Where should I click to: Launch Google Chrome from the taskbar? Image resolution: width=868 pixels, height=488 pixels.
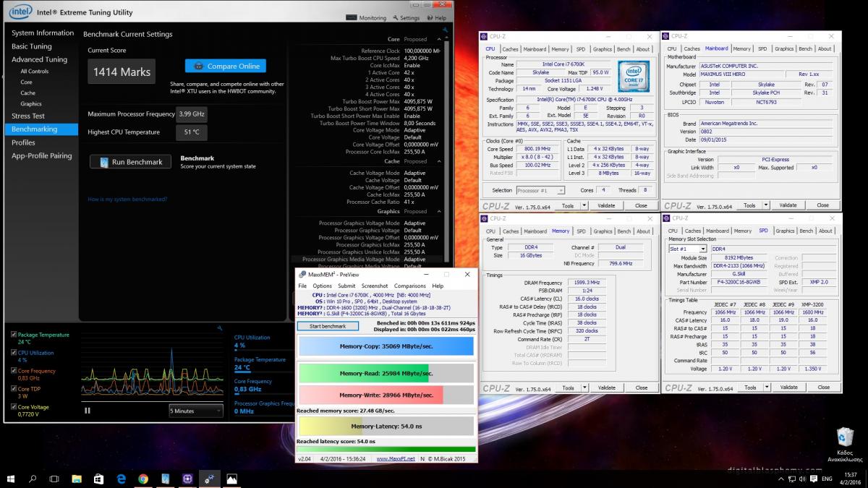tap(143, 478)
